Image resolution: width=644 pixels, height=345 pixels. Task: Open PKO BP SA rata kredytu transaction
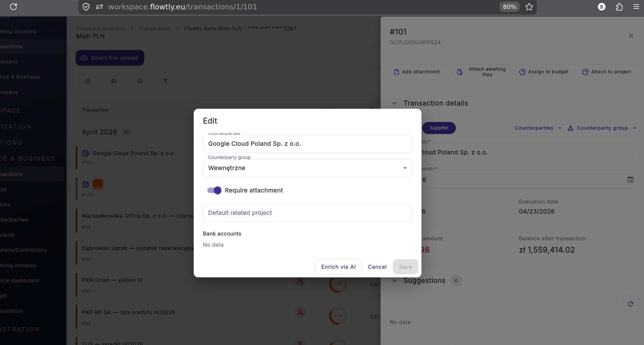click(x=128, y=312)
